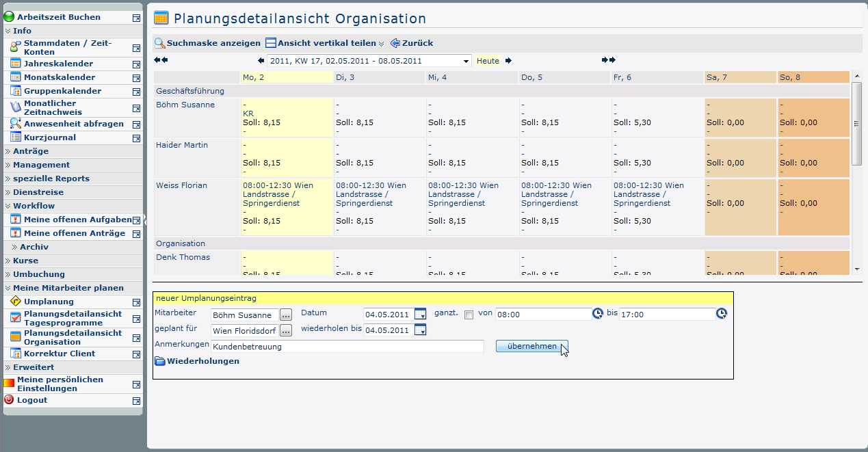The height and width of the screenshot is (452, 868).
Task: Open the week selection dropdown KW 17
Action: click(369, 61)
